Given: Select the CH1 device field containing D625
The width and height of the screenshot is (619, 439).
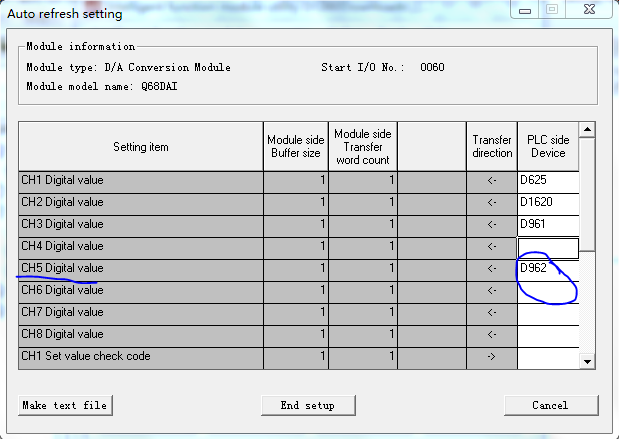Looking at the screenshot, I should tap(548, 181).
